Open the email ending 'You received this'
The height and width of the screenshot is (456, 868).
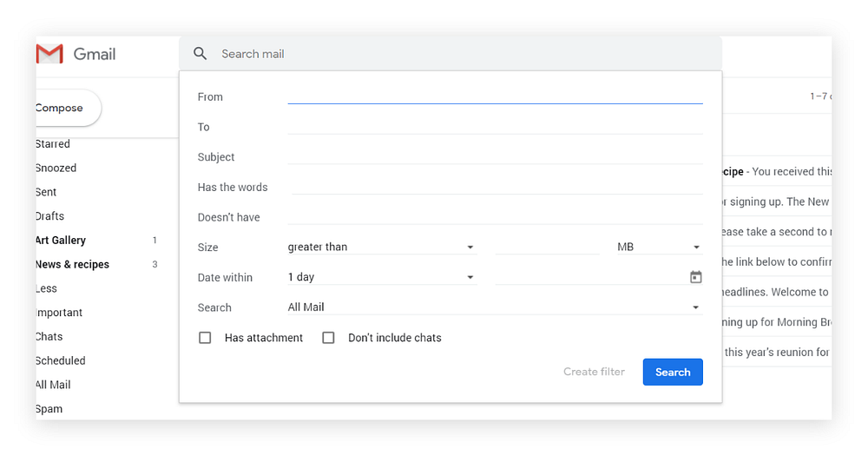click(x=777, y=171)
